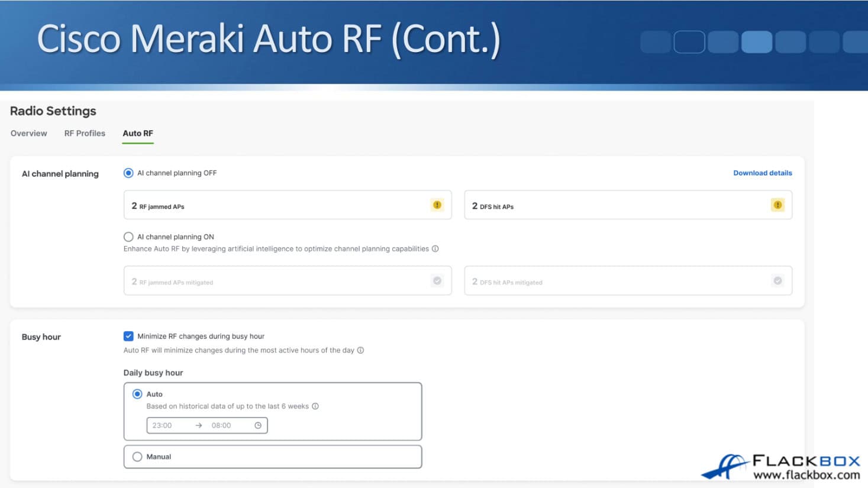Uncheck Minimize RF changes during busy hour
868x488 pixels.
[128, 337]
